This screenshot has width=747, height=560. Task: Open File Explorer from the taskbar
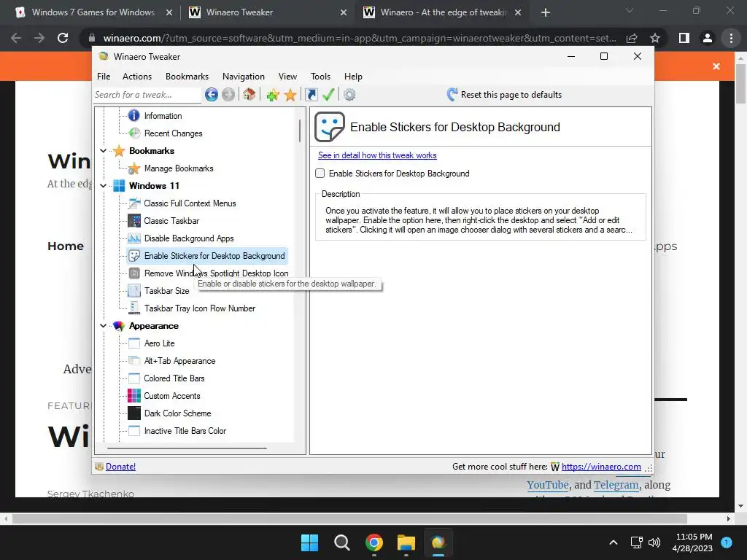pos(406,542)
